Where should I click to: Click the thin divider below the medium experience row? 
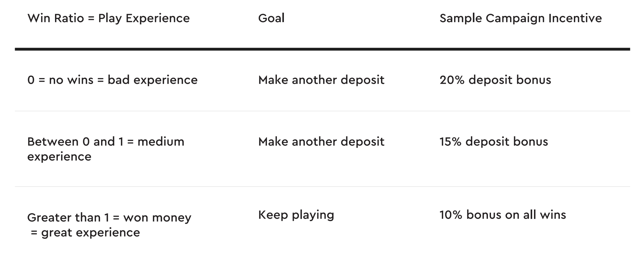(322, 186)
